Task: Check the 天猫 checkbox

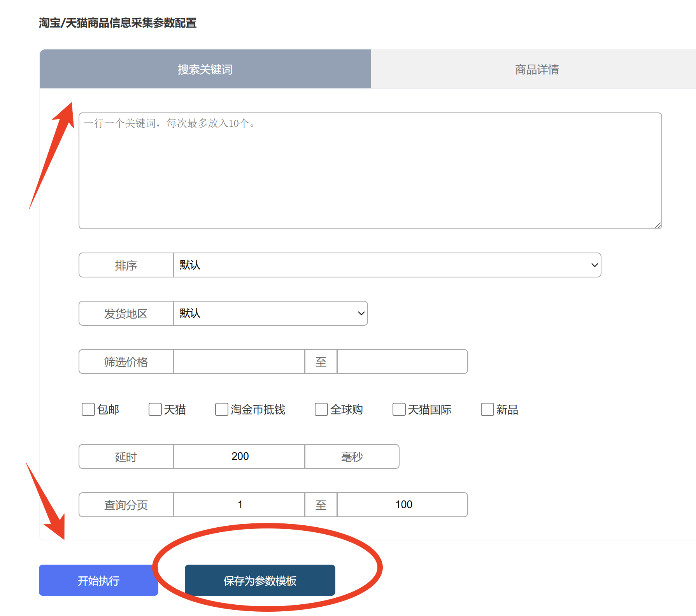Action: click(155, 409)
